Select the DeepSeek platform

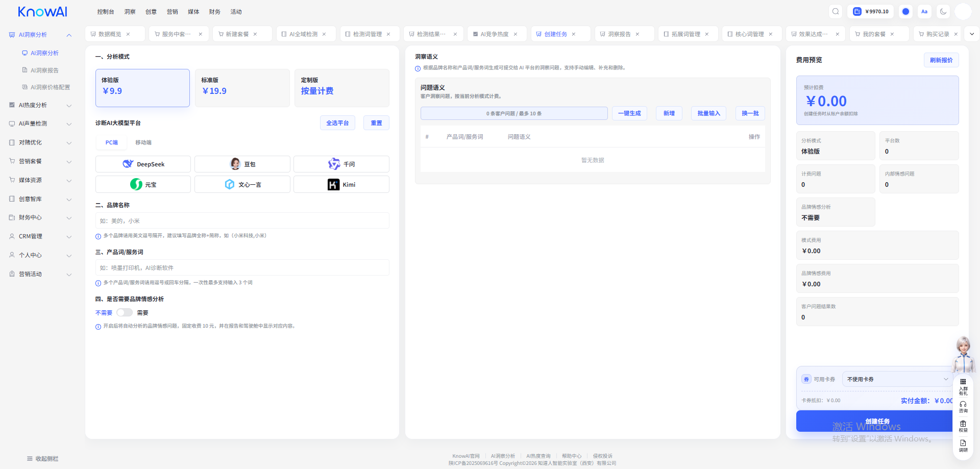[x=143, y=164]
